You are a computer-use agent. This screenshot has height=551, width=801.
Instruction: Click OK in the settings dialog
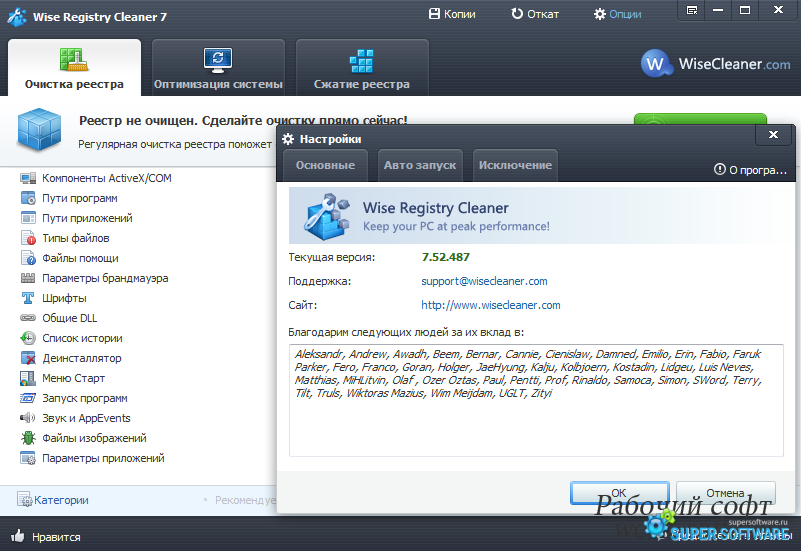pos(619,493)
